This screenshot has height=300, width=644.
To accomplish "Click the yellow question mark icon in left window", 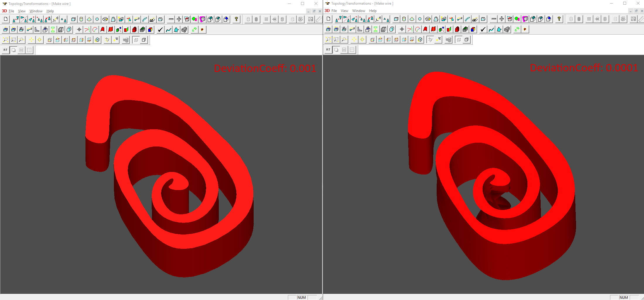I will tap(236, 19).
